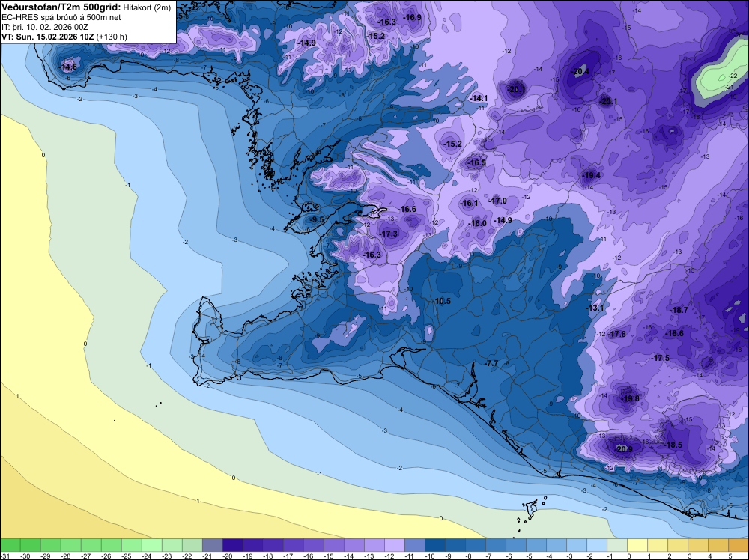Select the -16.1 temperature value
This screenshot has height=560, width=749.
coord(469,203)
